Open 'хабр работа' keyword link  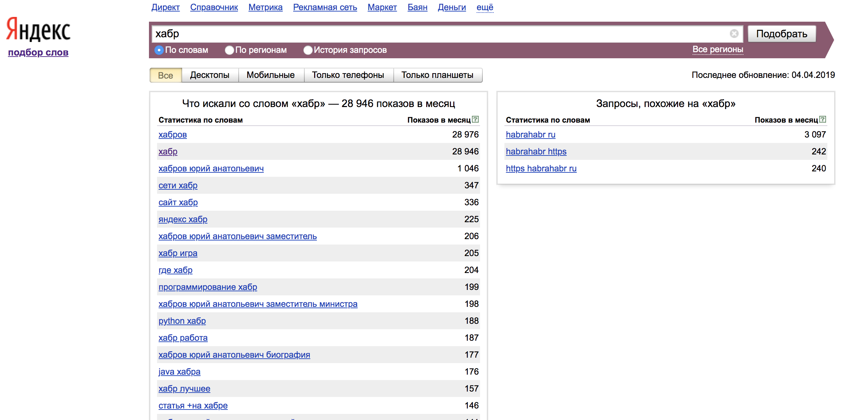coord(183,338)
